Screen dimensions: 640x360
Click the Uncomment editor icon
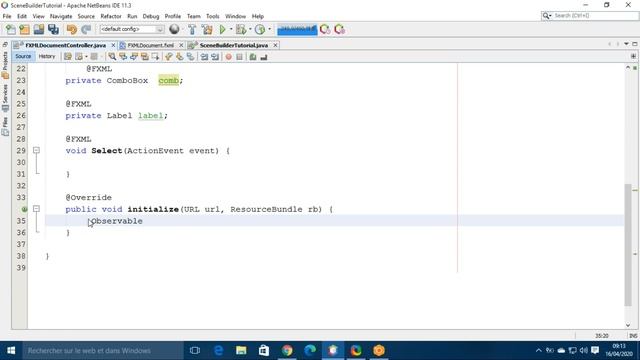264,57
